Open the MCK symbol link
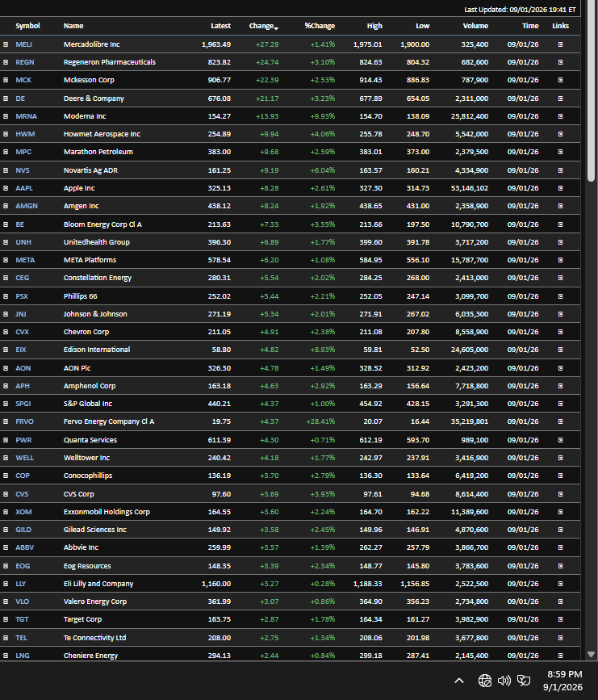This screenshot has width=598, height=700. [x=23, y=80]
